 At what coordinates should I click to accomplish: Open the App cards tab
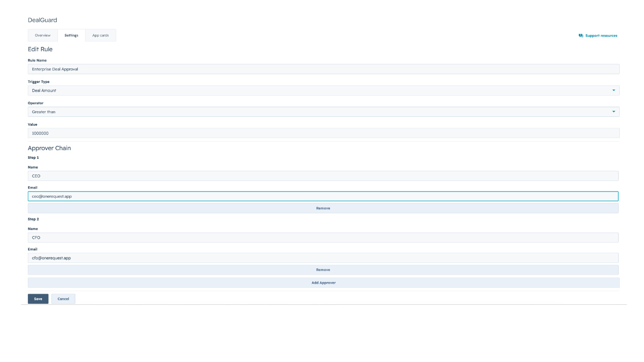pos(101,35)
